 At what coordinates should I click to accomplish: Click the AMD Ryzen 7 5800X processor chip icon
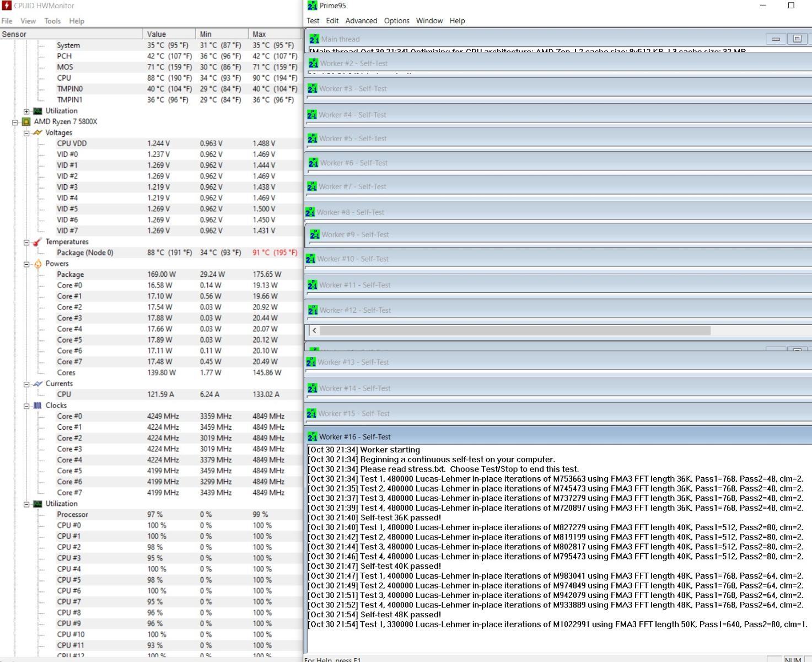click(x=26, y=122)
